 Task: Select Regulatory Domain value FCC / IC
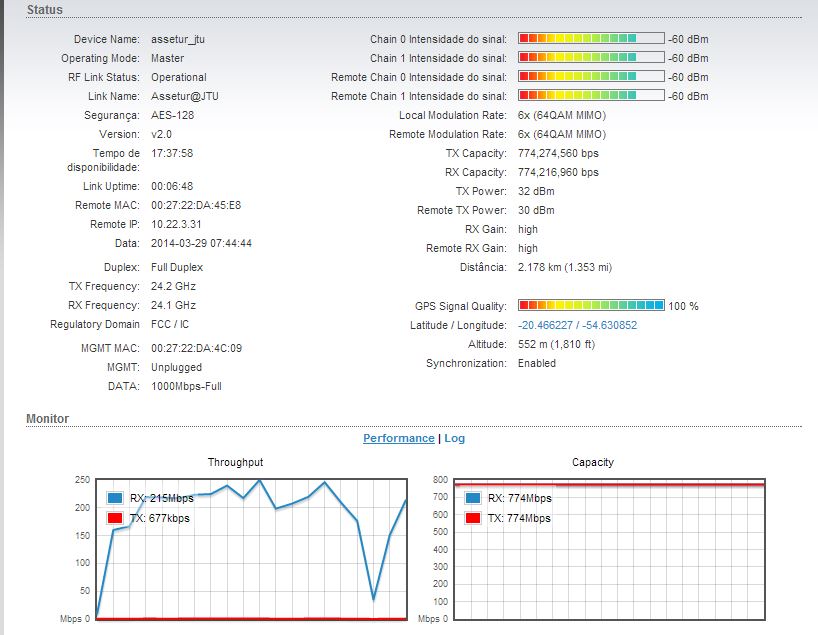click(170, 324)
